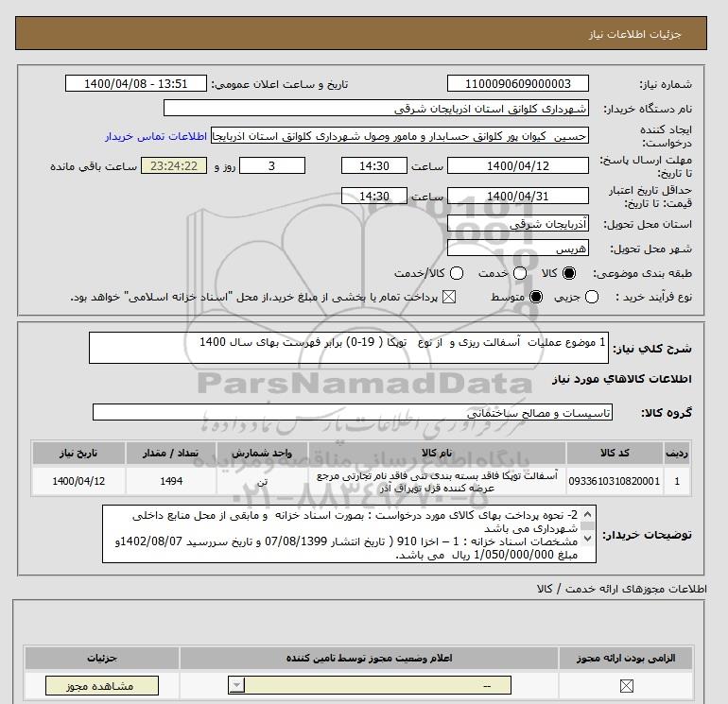Toggle the الزامی بودن ارائه مجوز checkbox
Image resolution: width=728 pixels, height=704 pixels.
626,685
